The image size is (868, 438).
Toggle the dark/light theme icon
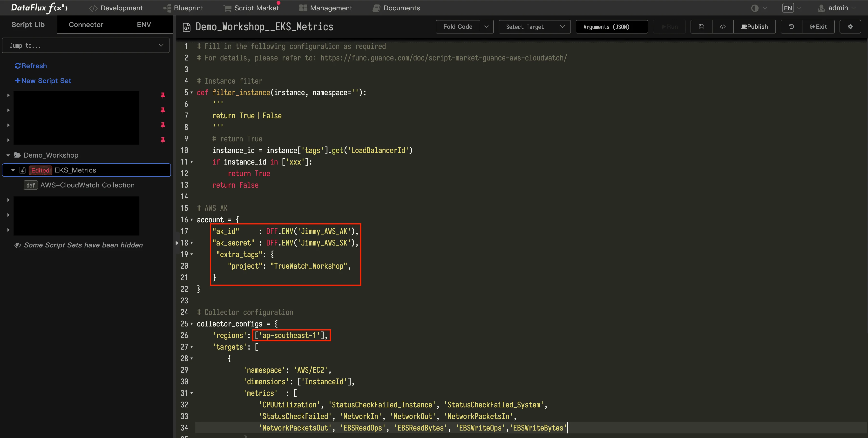755,8
